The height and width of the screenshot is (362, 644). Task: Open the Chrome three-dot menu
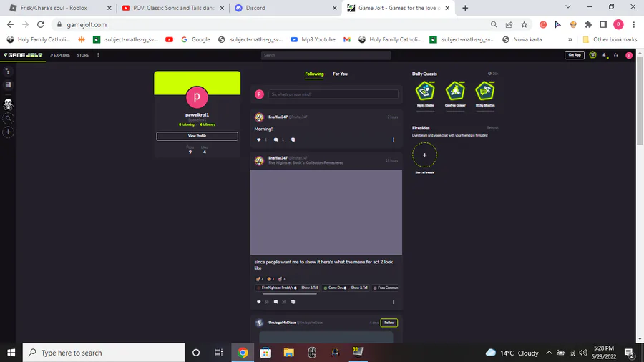pos(634,24)
